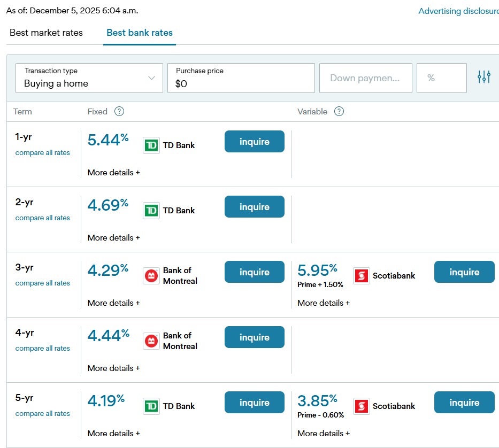Expand More details for 3-yr Scotiabank variable
The height and width of the screenshot is (448, 499).
(x=324, y=303)
